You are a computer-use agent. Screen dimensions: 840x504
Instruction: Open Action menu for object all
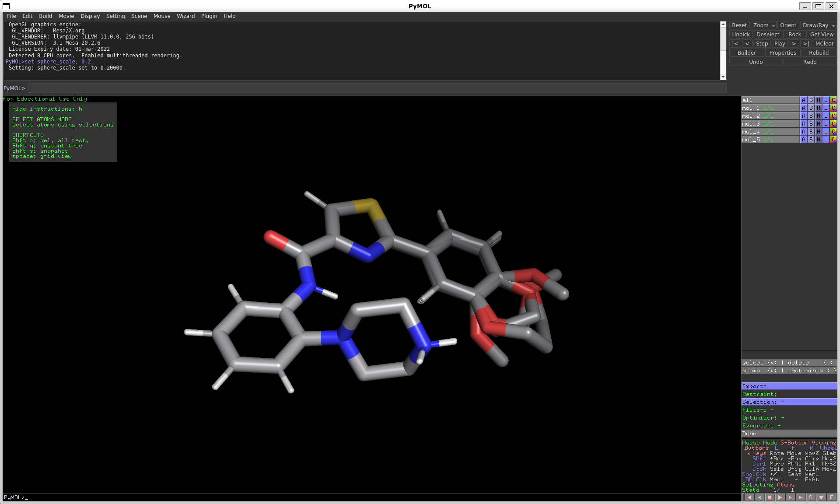804,100
